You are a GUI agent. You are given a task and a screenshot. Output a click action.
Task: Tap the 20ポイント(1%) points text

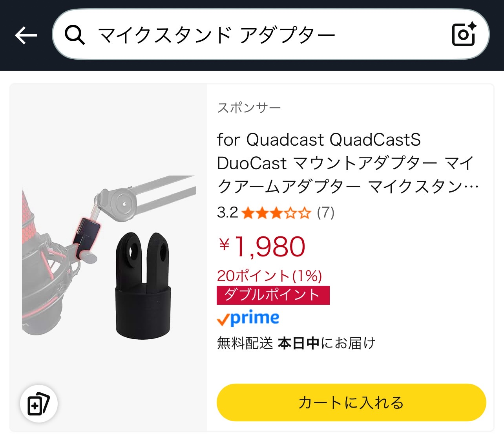coord(270,276)
